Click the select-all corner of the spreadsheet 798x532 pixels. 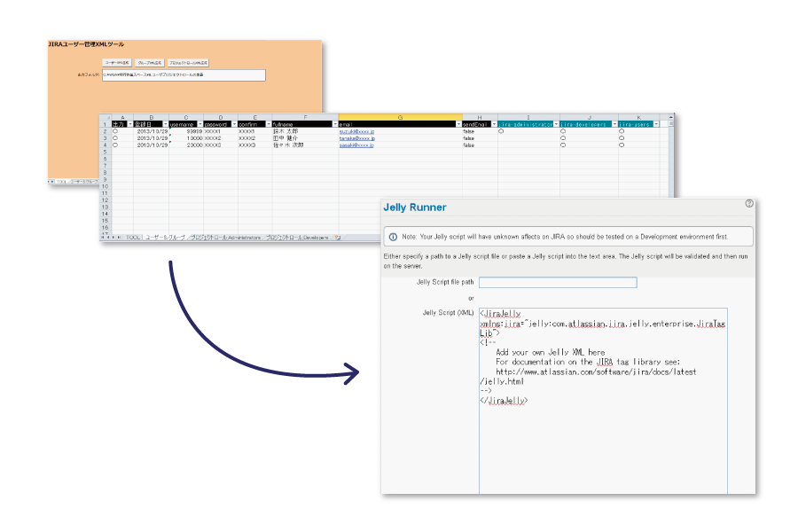[x=105, y=117]
